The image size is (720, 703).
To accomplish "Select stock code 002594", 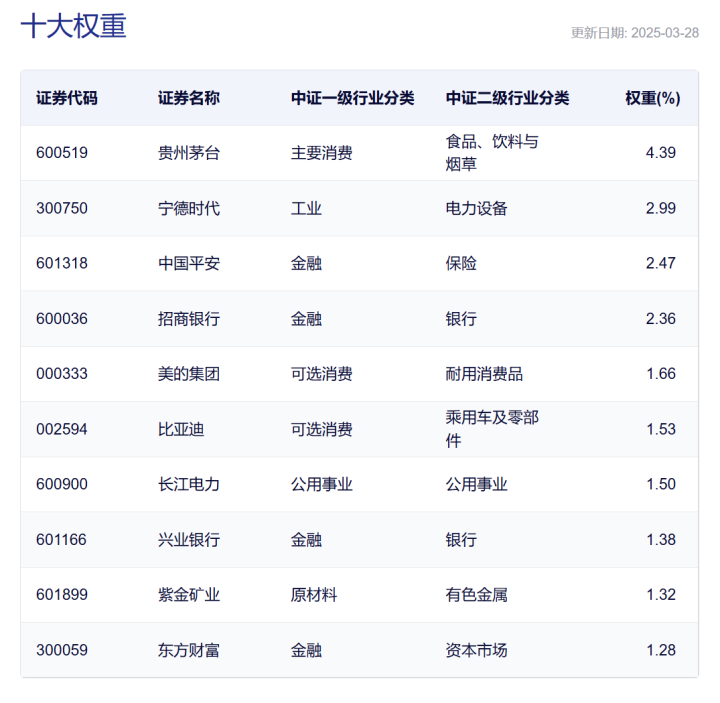I will (x=62, y=429).
